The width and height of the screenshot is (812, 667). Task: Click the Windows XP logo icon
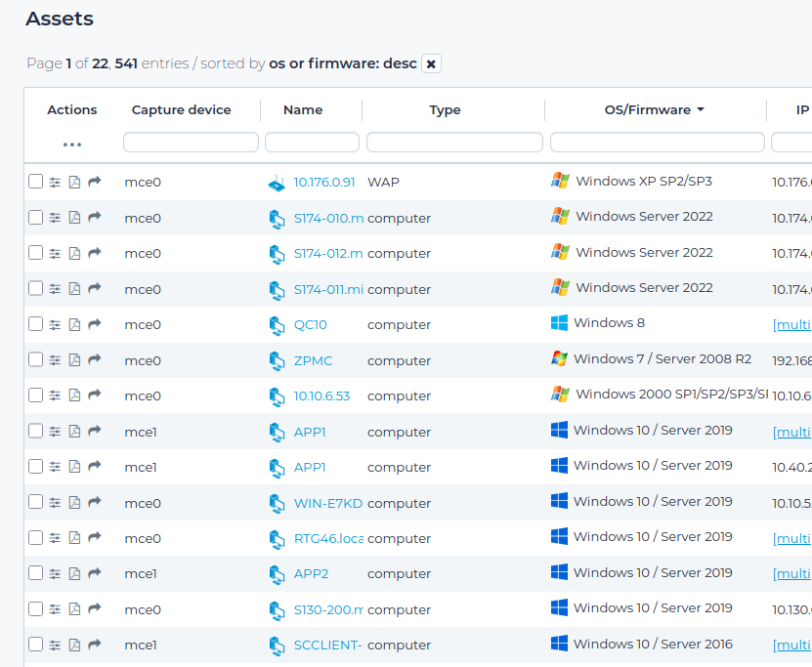coord(560,181)
